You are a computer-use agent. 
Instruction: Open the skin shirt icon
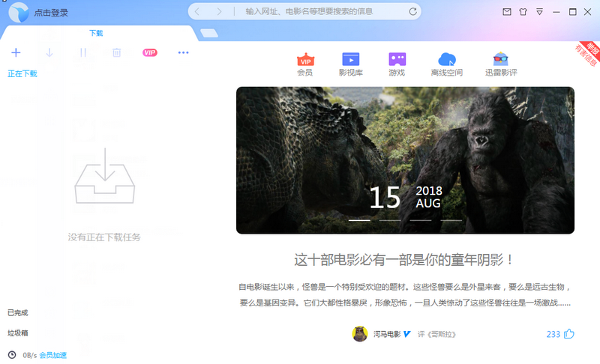pyautogui.click(x=523, y=12)
